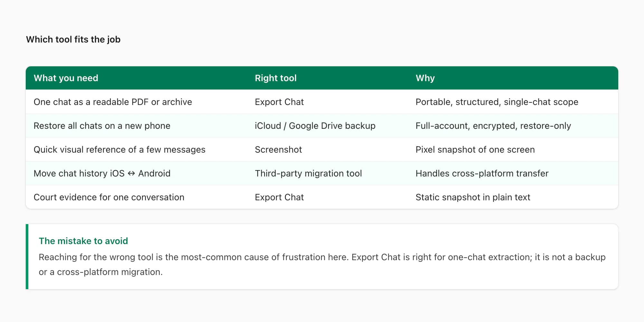Click 'The mistake to avoid' callout title
This screenshot has height=322, width=644.
[83, 241]
